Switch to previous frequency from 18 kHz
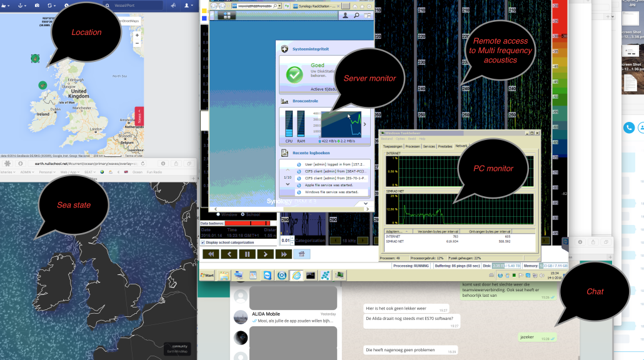The width and height of the screenshot is (644, 360). tap(335, 241)
